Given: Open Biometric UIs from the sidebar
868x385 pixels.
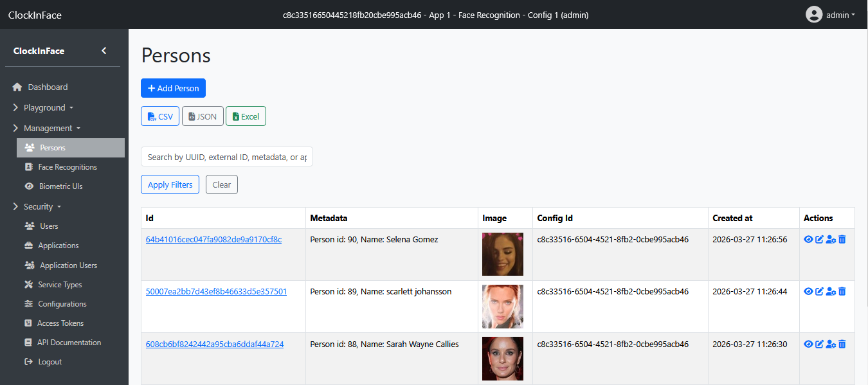Looking at the screenshot, I should click(x=60, y=186).
